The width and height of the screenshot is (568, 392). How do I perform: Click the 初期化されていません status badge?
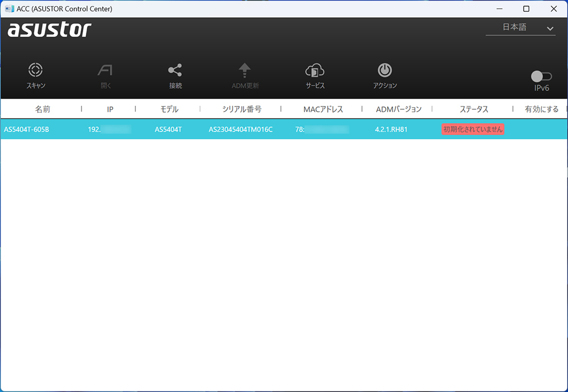point(473,129)
